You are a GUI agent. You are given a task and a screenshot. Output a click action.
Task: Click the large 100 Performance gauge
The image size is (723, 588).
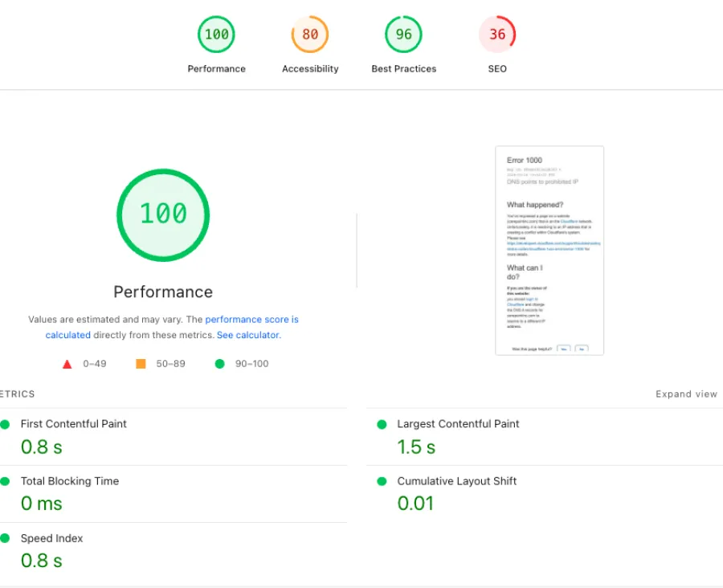163,215
